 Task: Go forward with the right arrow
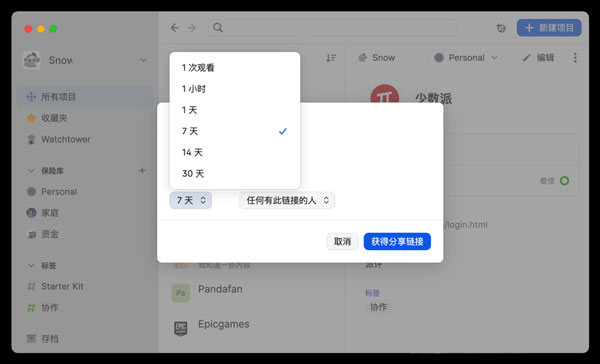tap(192, 28)
